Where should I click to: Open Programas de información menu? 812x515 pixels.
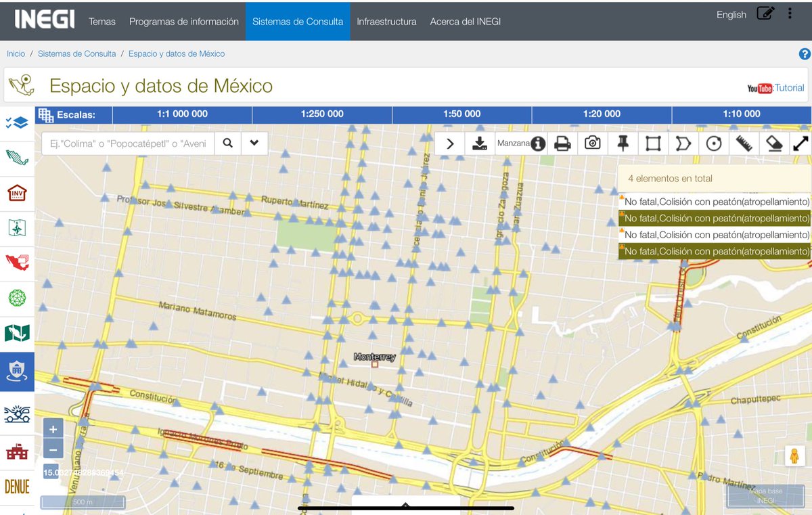tap(184, 22)
